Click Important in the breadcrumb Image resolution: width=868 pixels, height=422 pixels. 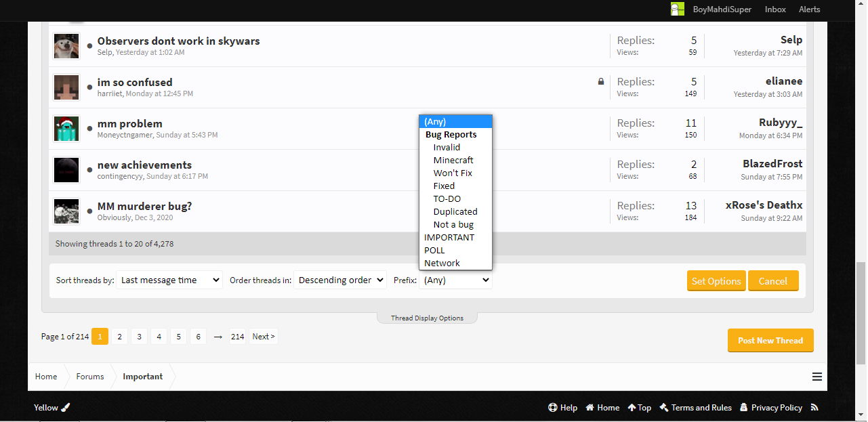[142, 377]
